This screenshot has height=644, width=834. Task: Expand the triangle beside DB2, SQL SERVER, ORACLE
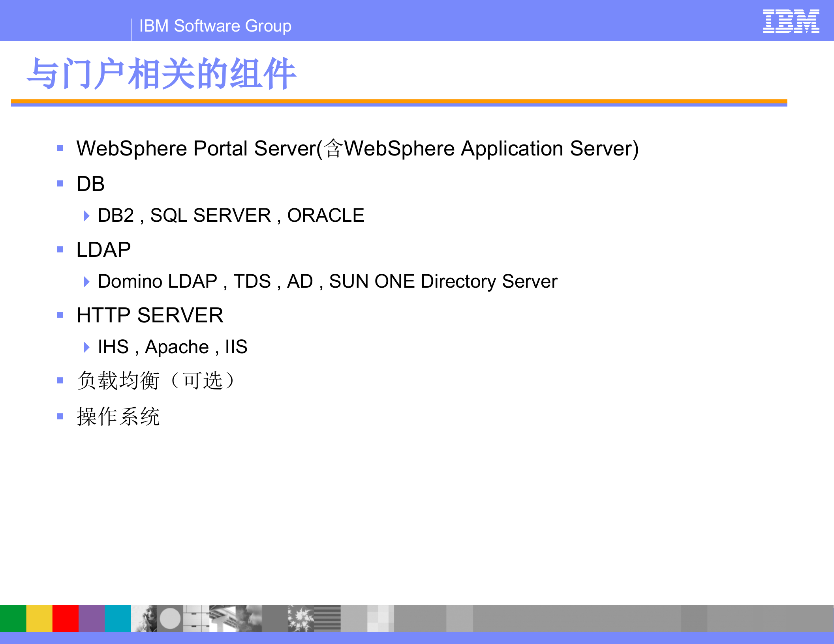86,215
